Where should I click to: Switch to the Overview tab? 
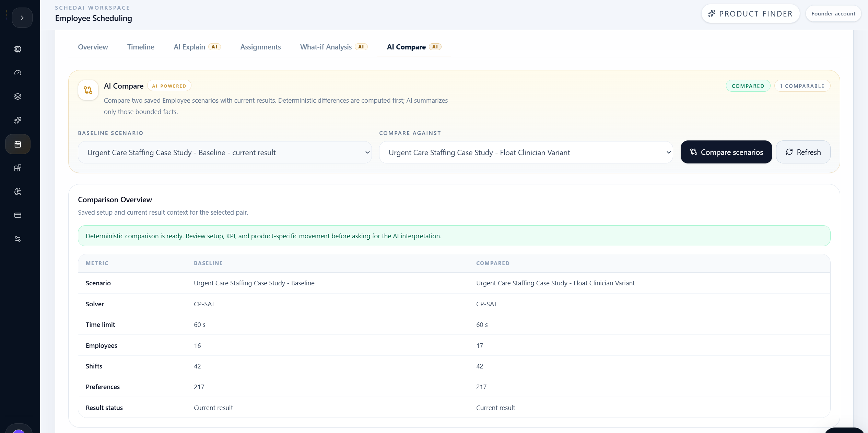coord(93,47)
